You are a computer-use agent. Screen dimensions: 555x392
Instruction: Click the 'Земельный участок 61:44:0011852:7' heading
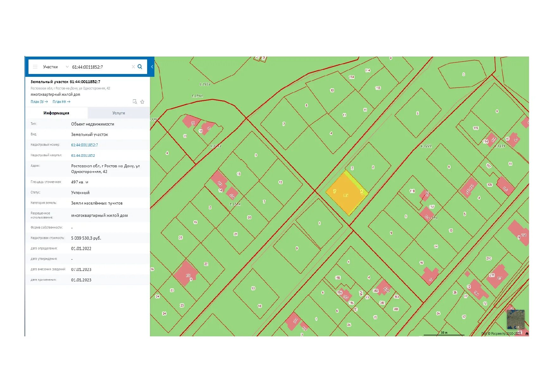(65, 82)
